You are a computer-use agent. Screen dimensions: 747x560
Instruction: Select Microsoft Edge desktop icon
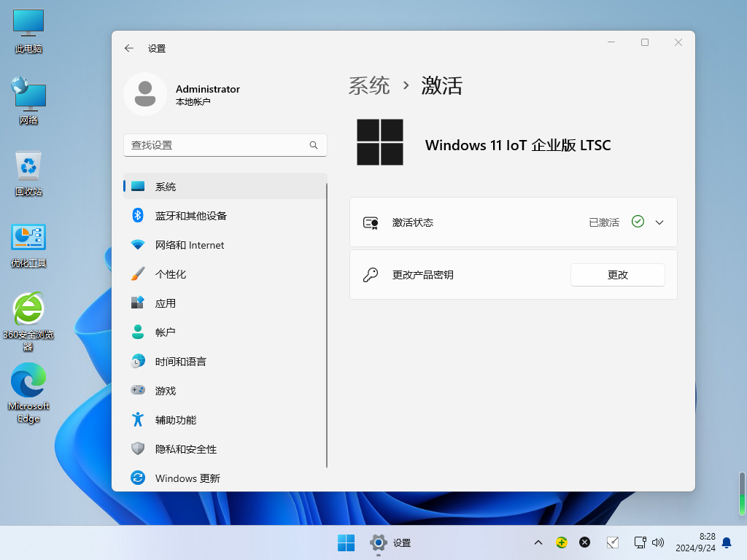coord(28,393)
